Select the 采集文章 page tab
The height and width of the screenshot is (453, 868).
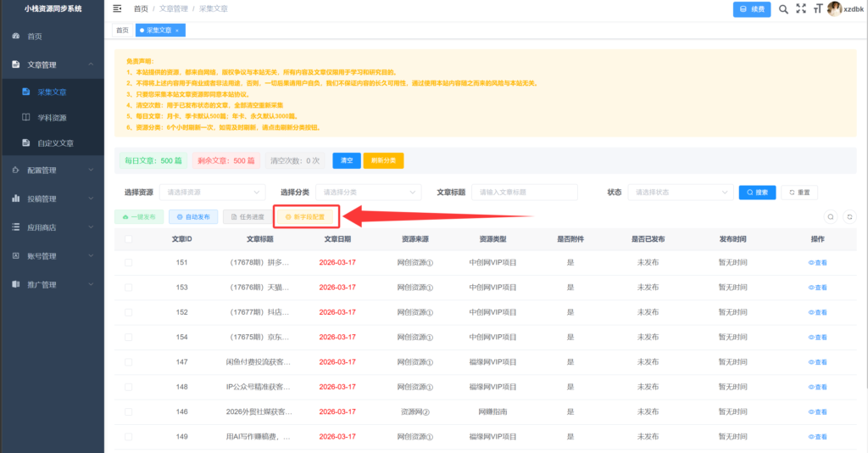point(159,31)
